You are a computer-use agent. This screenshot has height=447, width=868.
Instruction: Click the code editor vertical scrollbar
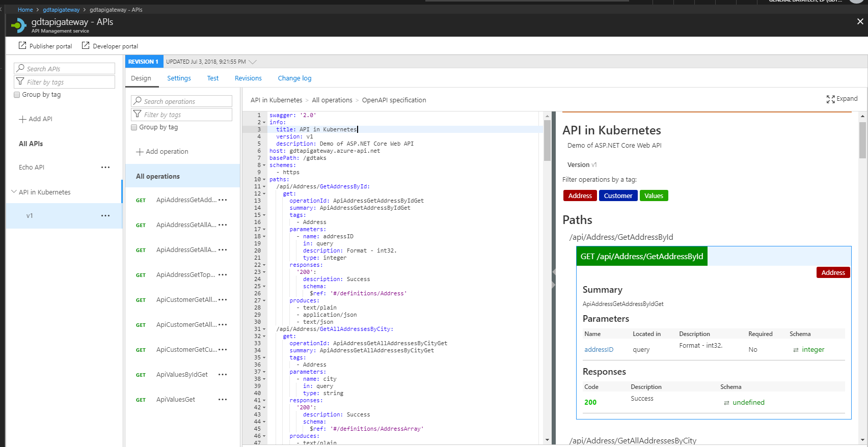point(547,141)
